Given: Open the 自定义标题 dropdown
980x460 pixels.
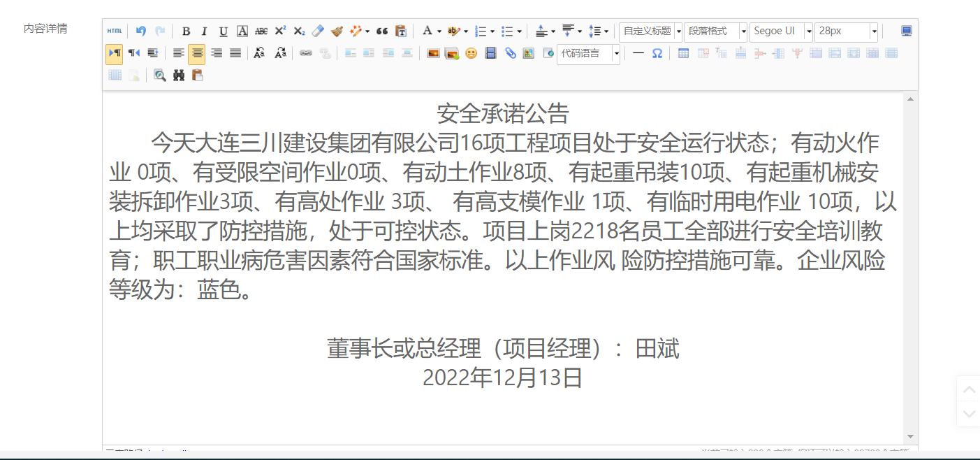Looking at the screenshot, I should (x=650, y=31).
